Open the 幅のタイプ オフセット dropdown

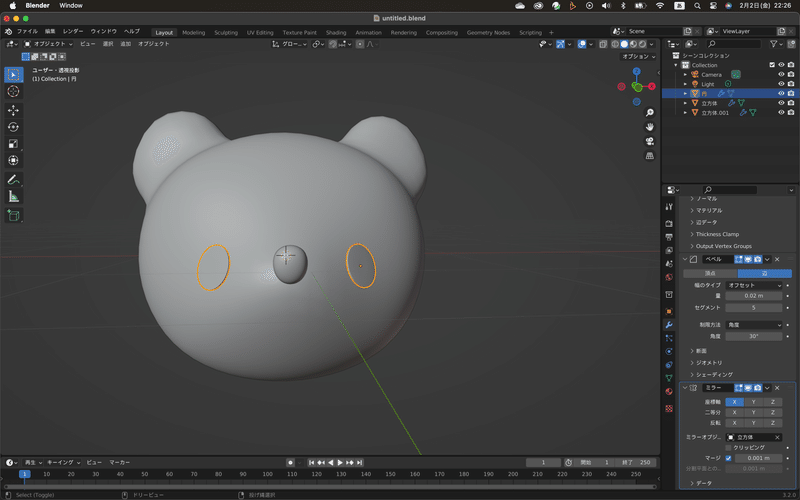pyautogui.click(x=754, y=285)
